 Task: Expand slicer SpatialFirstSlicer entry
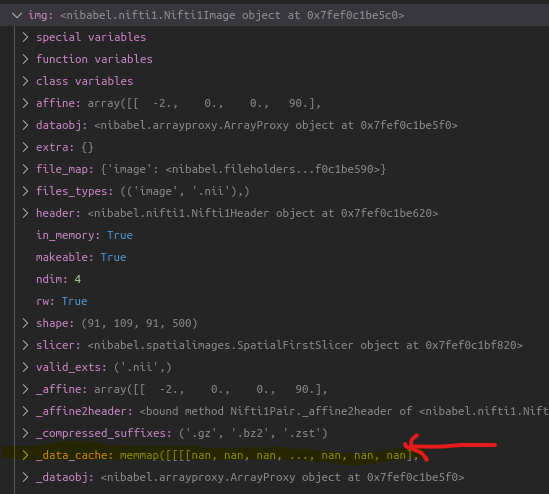coord(25,345)
